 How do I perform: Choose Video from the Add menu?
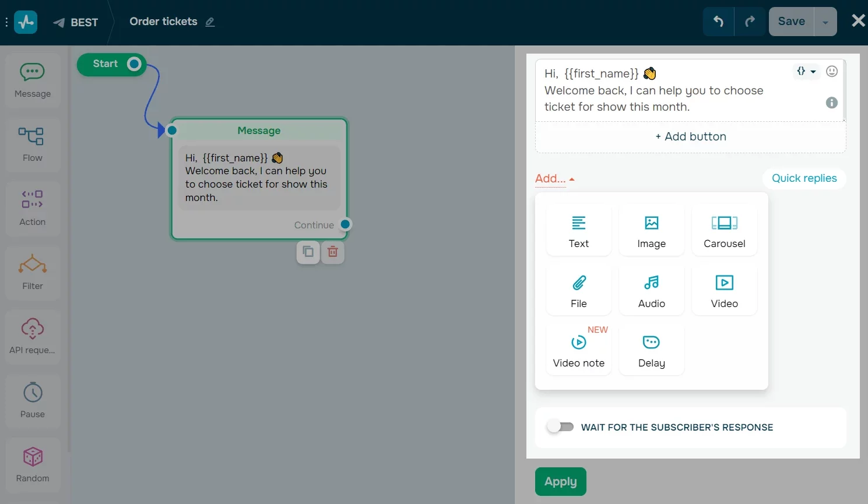coord(724,291)
